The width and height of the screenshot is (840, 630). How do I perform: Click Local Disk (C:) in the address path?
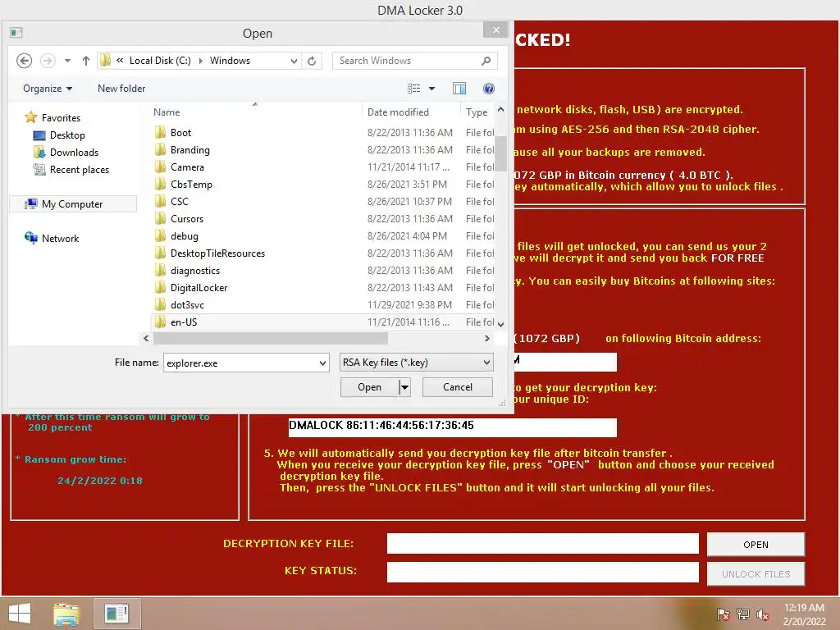coord(160,61)
